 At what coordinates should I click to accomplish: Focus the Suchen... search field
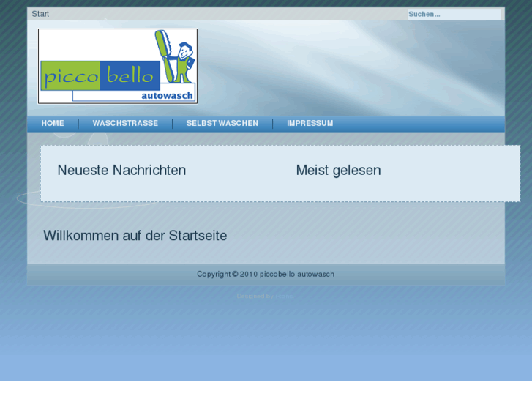[454, 14]
